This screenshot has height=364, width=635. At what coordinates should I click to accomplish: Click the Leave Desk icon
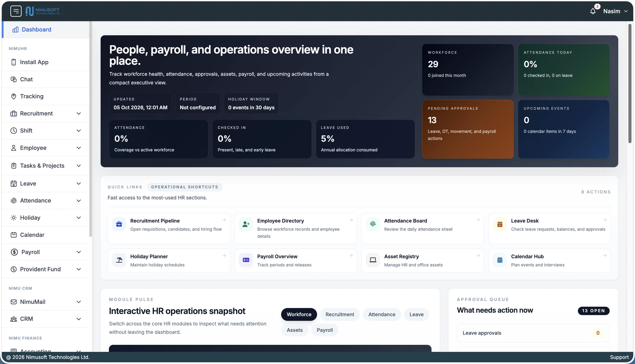[x=500, y=224]
